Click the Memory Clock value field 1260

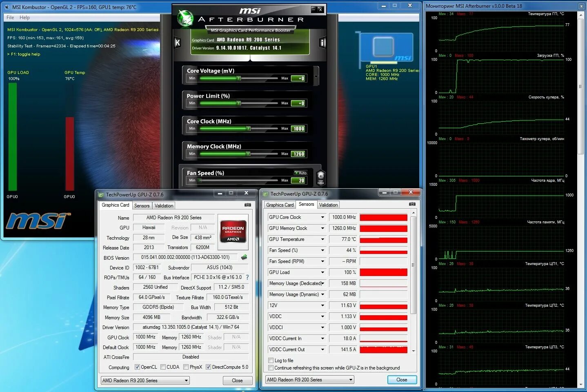pyautogui.click(x=298, y=154)
